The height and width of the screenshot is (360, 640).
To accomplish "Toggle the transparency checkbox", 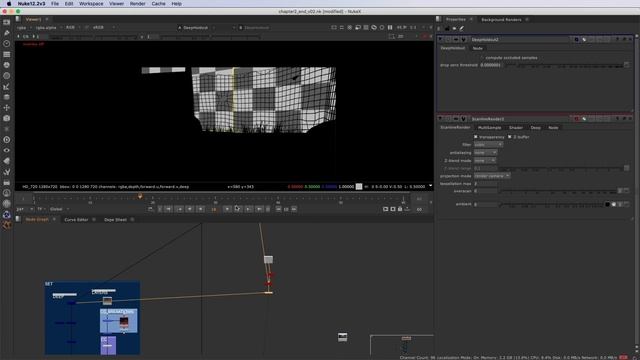I will click(x=476, y=137).
